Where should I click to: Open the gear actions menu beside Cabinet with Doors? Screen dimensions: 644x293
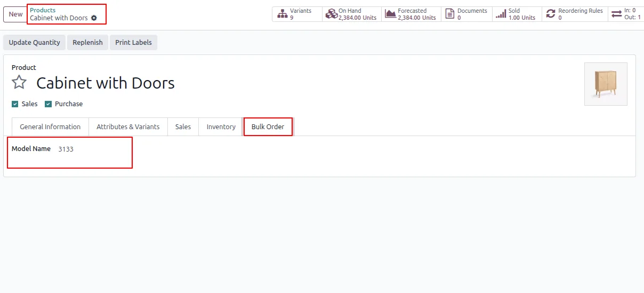click(x=94, y=18)
